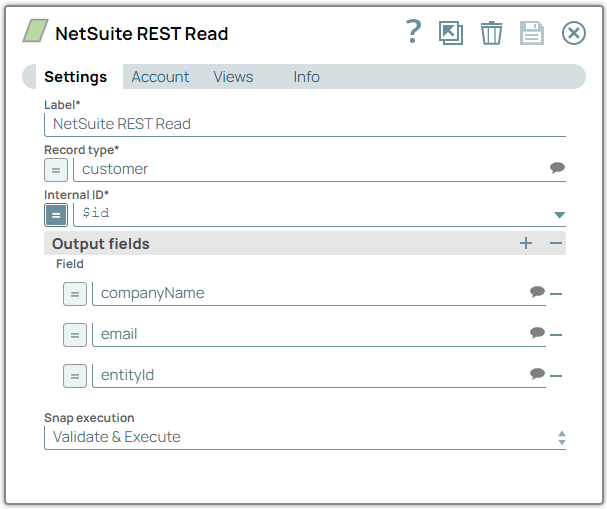Expand the Internal ID dropdown arrow

pyautogui.click(x=559, y=215)
